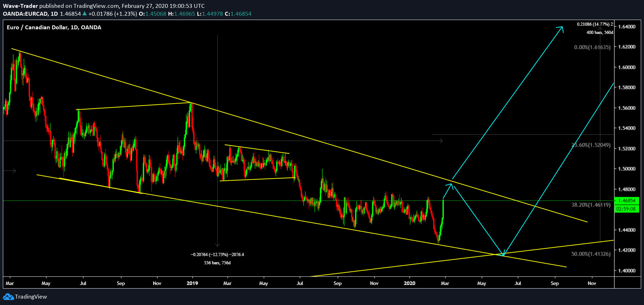
Task: Click the 1.44000 price axis label
Action: point(627,230)
